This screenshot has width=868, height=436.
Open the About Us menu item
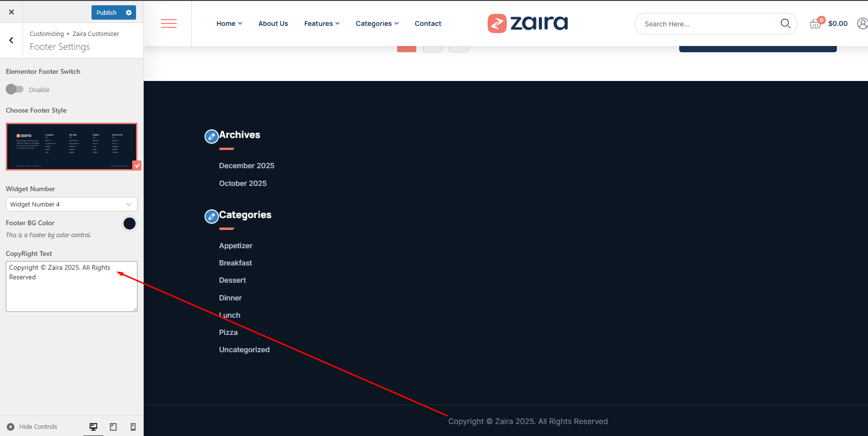pyautogui.click(x=273, y=23)
